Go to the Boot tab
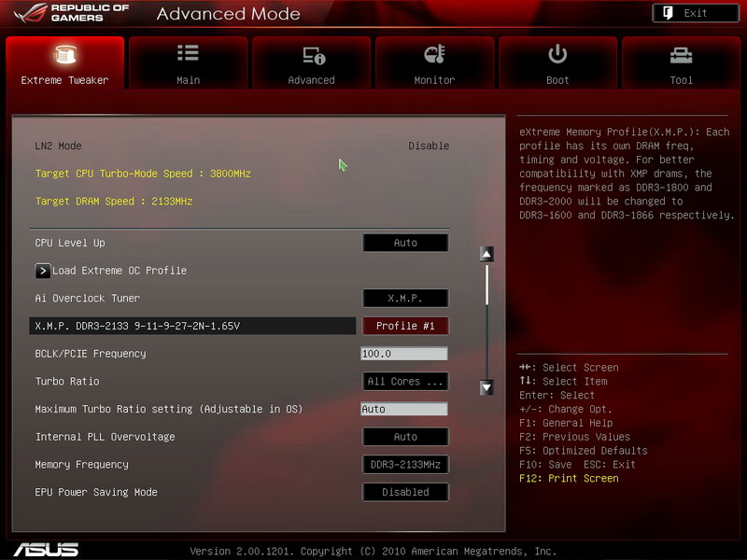Image resolution: width=747 pixels, height=560 pixels. [557, 63]
